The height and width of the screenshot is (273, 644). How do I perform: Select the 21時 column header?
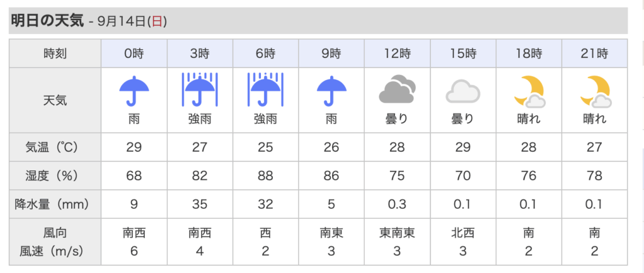[595, 53]
